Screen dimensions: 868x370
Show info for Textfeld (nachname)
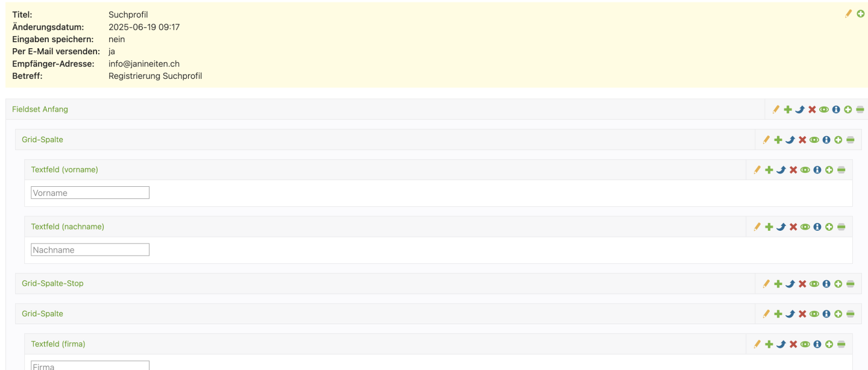click(817, 227)
